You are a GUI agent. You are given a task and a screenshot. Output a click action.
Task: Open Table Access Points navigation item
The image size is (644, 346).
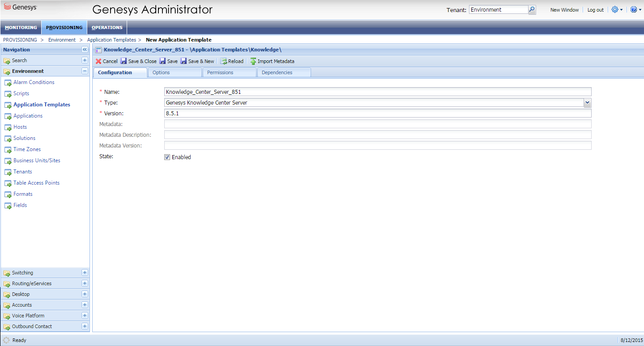coord(36,183)
